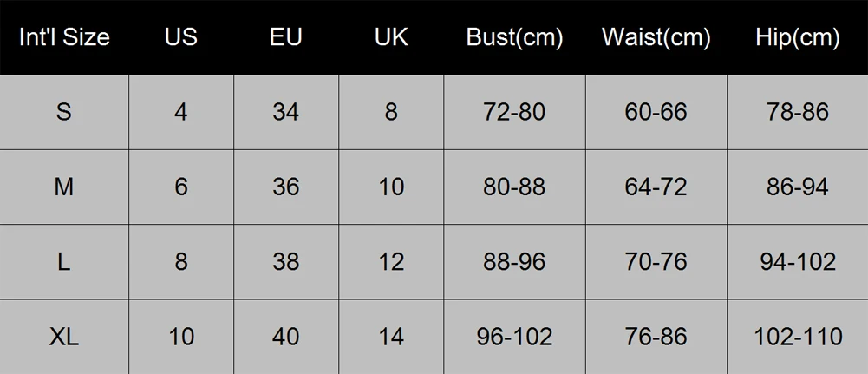Click the EU size 38 cell

tap(285, 261)
